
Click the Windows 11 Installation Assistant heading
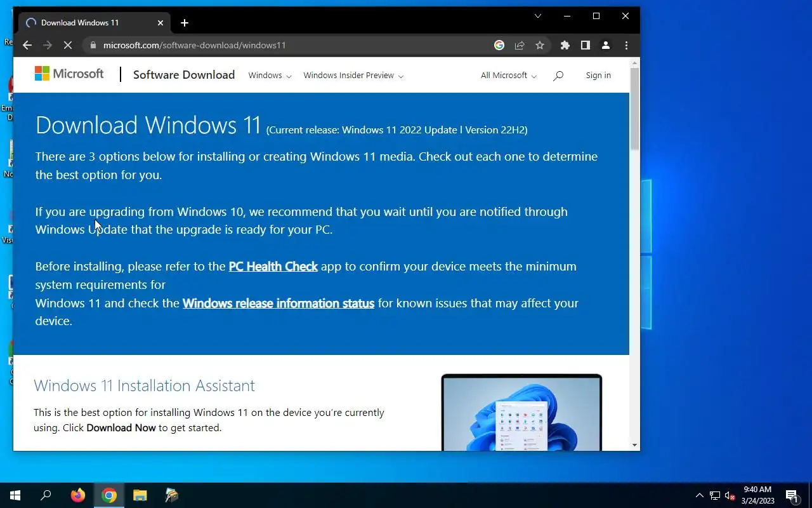pos(144,385)
